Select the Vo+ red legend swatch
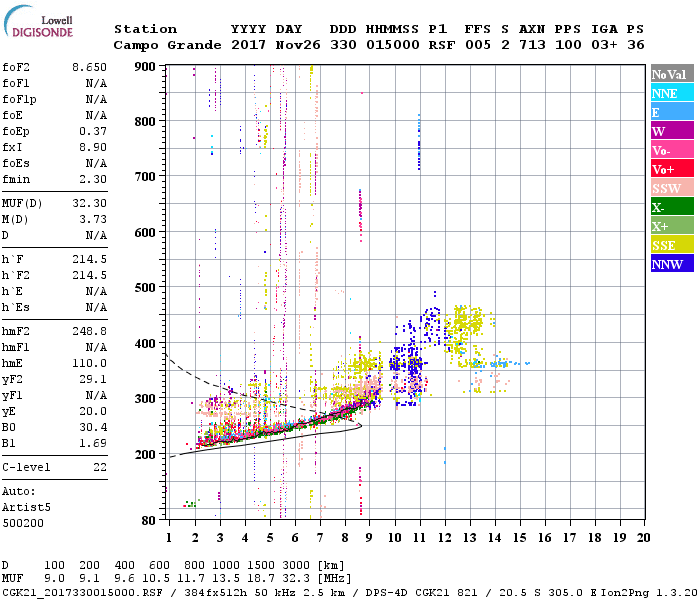The image size is (700, 600). (x=672, y=169)
